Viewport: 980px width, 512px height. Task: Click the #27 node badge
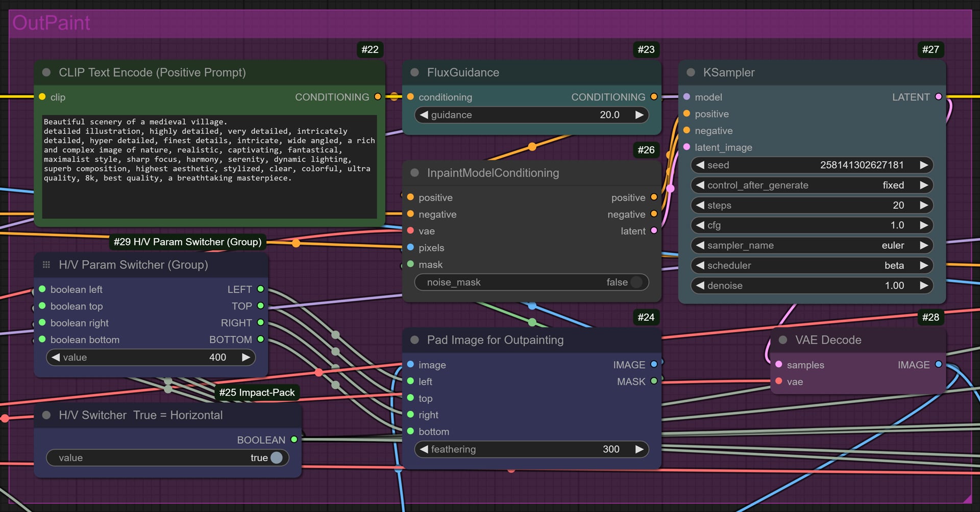tap(930, 49)
